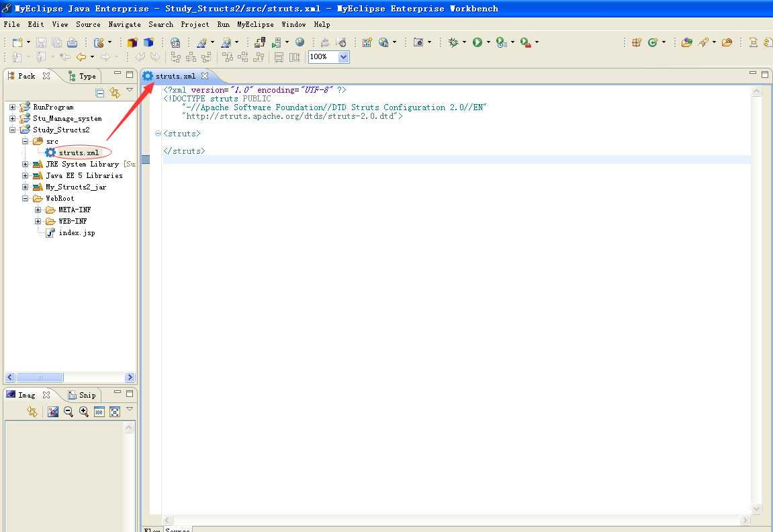Select struts.xml in the package tree

(x=79, y=153)
